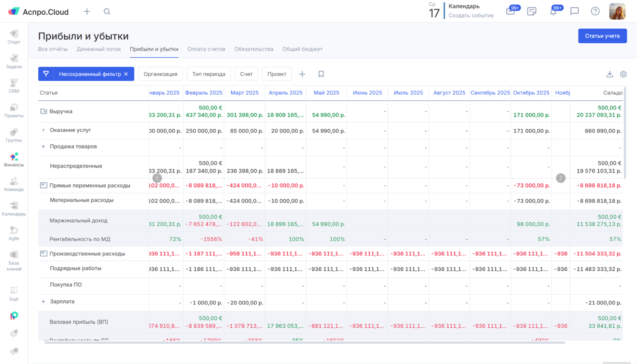Switch to Обязательства tab
The height and width of the screenshot is (364, 637).
pyautogui.click(x=254, y=49)
